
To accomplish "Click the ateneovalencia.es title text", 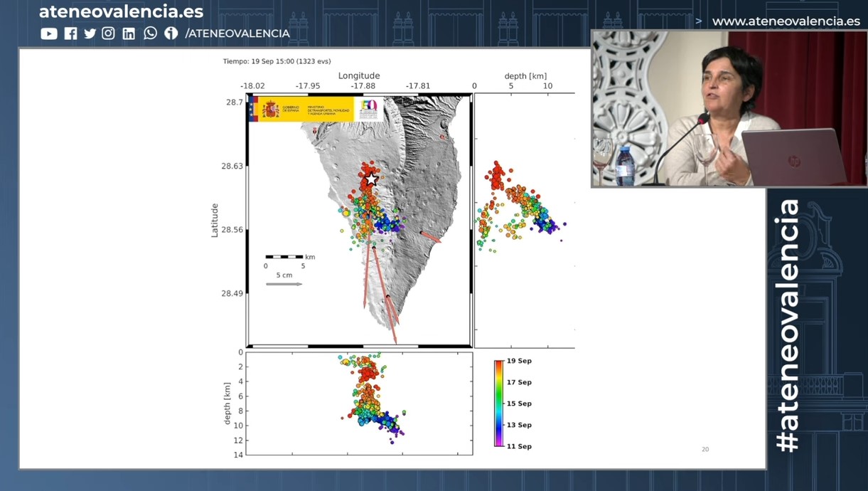I will 121,11.
